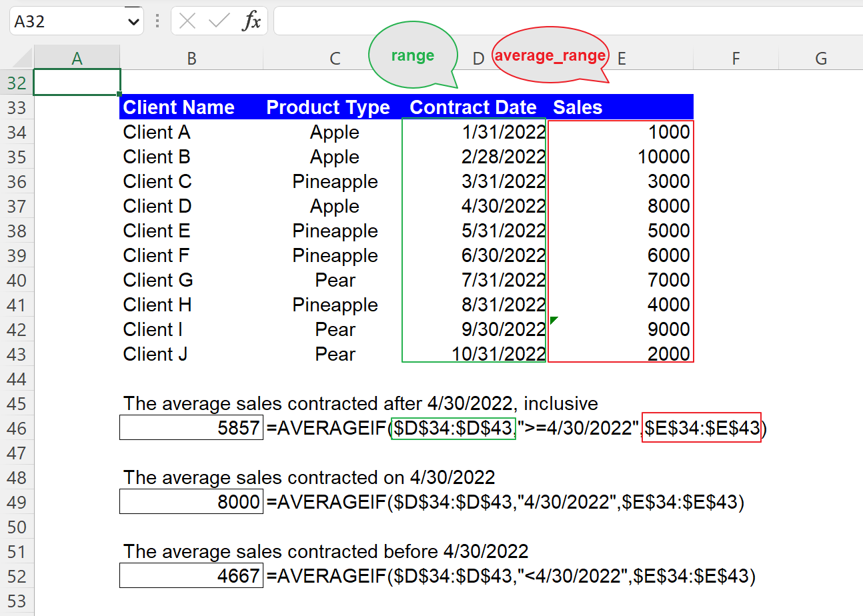Select column G header
The width and height of the screenshot is (863, 616).
click(x=820, y=58)
